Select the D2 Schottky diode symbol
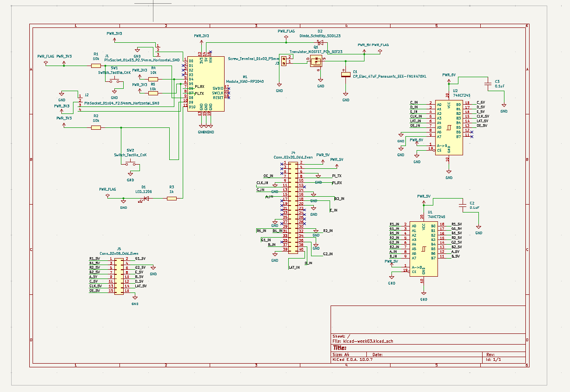570x392 pixels. click(320, 42)
